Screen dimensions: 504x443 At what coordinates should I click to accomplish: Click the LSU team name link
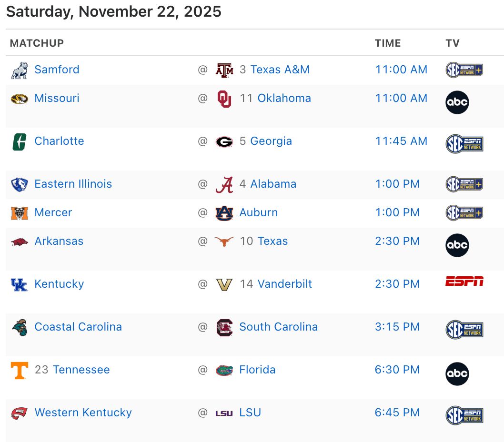coord(250,413)
